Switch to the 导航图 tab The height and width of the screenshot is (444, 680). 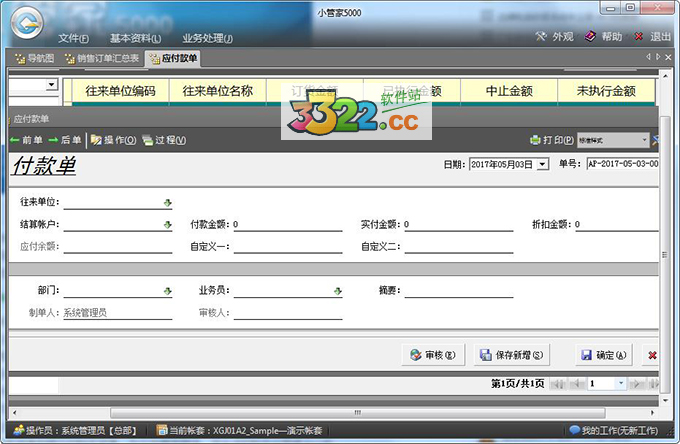pyautogui.click(x=34, y=58)
